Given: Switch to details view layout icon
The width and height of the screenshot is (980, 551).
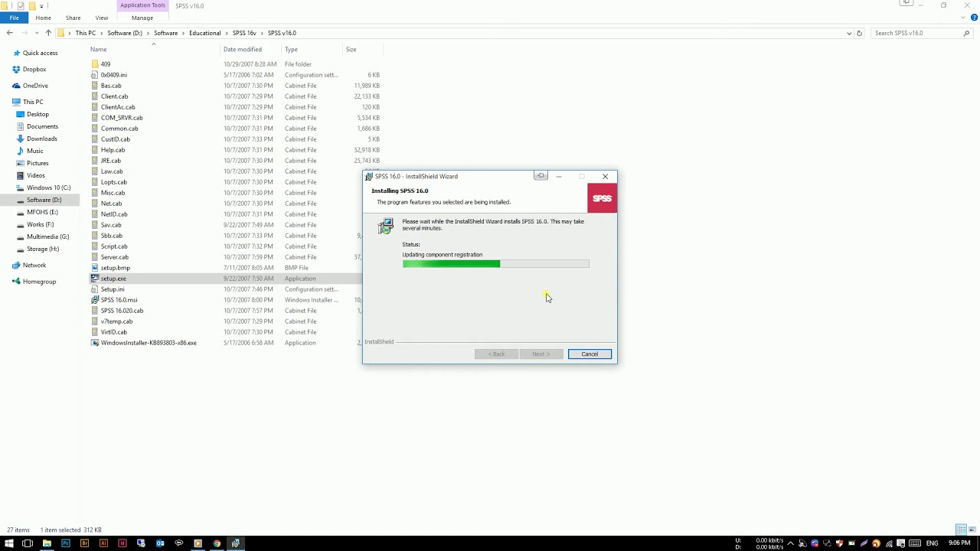Looking at the screenshot, I should pos(960,530).
